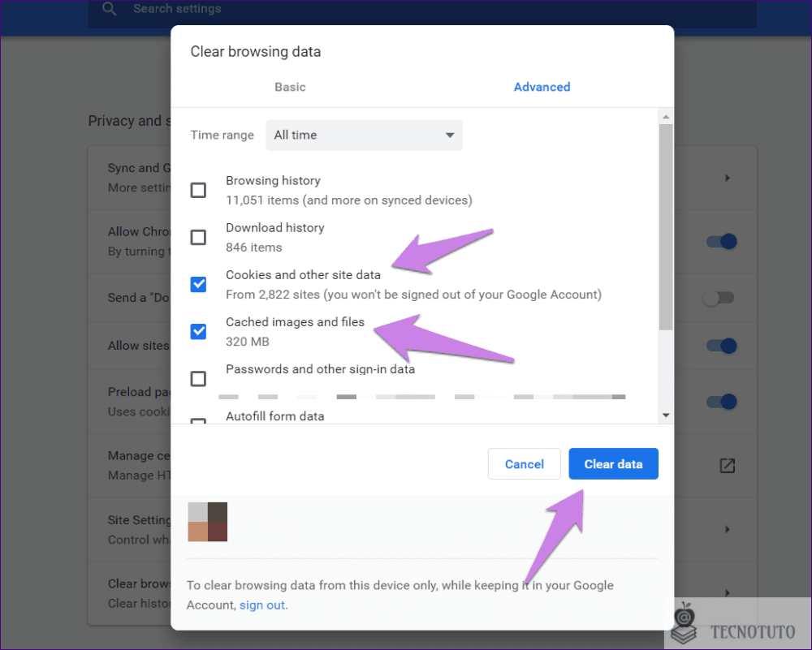
Task: Open the Time range dropdown
Action: [x=364, y=135]
